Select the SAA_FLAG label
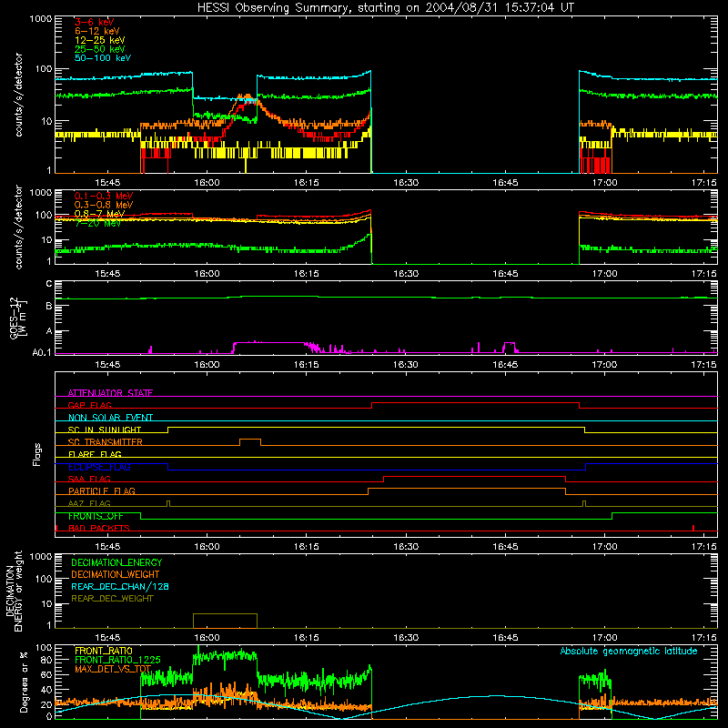Viewport: 728px width, 728px height. pos(89,479)
